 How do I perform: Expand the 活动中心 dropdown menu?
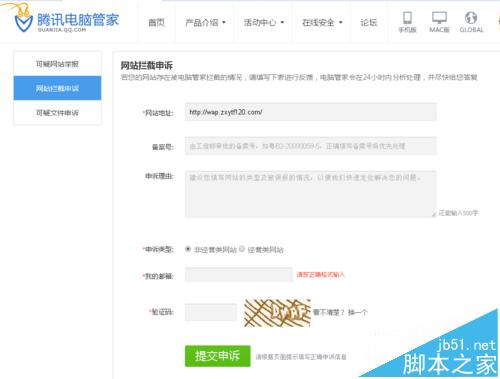click(x=264, y=22)
